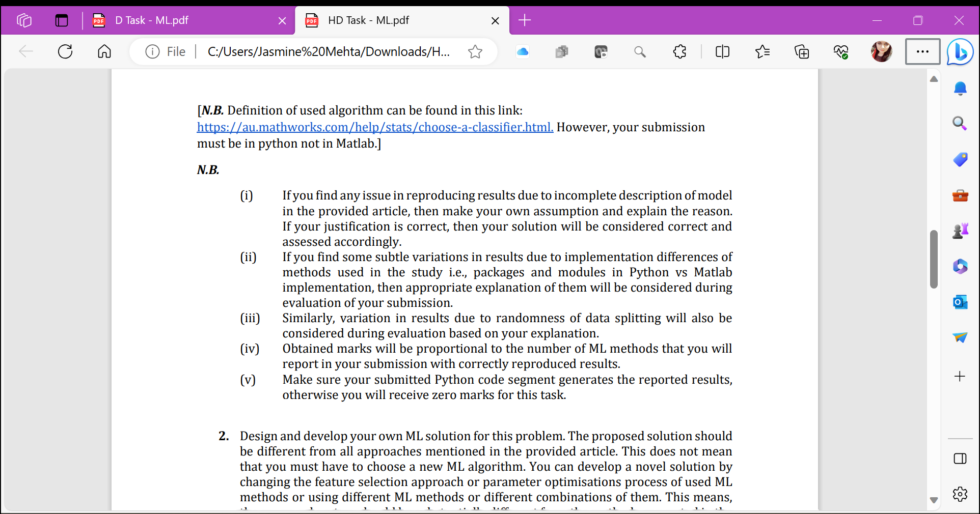The image size is (980, 514).
Task: Open the sidebar search tool
Action: 960,123
